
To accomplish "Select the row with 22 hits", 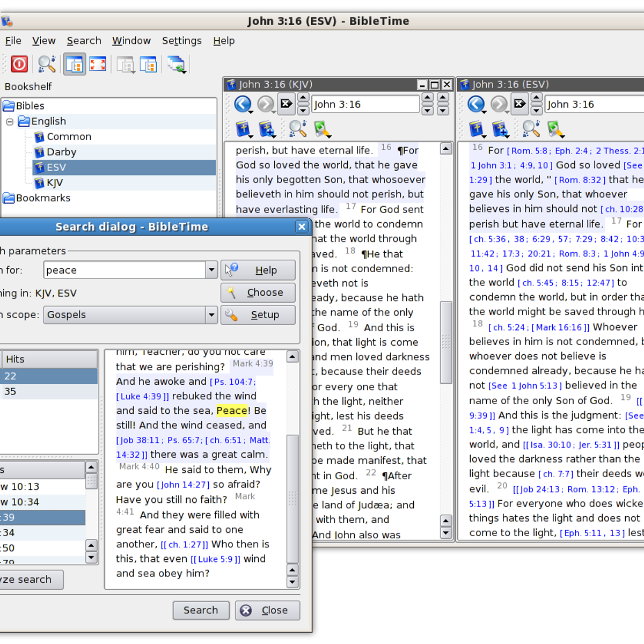I will pyautogui.click(x=49, y=376).
